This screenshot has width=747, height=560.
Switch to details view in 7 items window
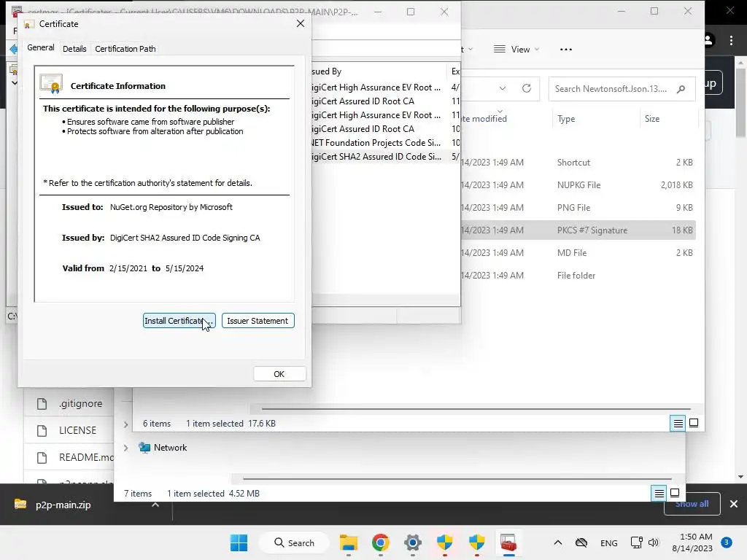pyautogui.click(x=659, y=494)
